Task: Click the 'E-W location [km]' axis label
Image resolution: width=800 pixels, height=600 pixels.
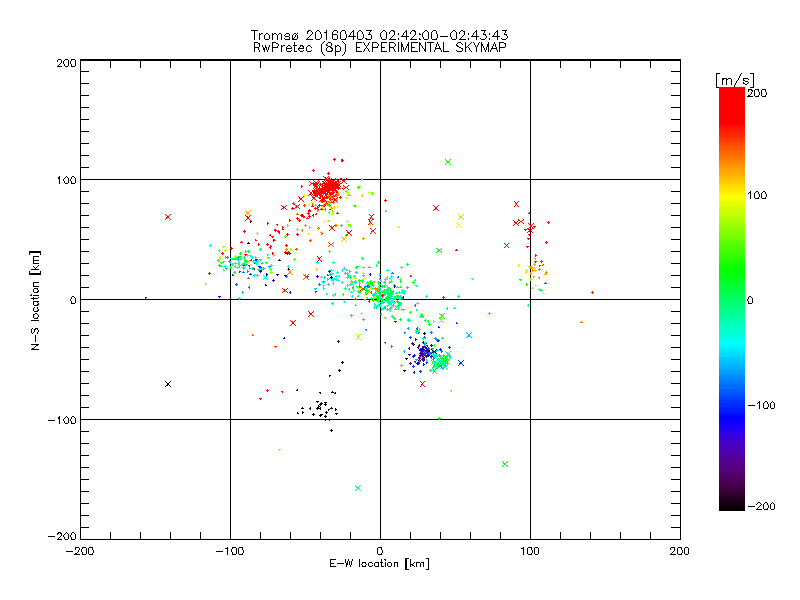Action: click(379, 564)
